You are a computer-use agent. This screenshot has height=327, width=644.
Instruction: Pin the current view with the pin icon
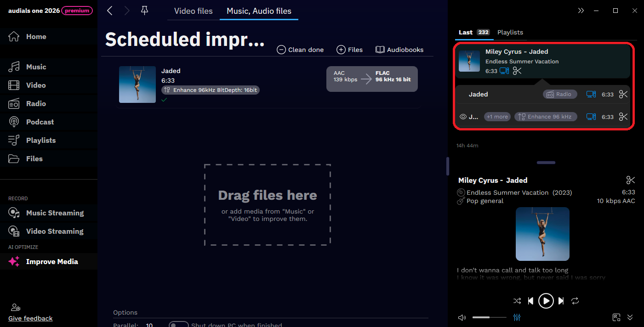(x=144, y=10)
